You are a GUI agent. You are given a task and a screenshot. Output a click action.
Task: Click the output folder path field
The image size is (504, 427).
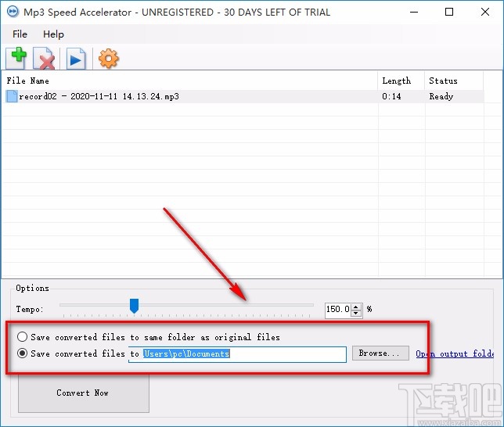coord(237,354)
